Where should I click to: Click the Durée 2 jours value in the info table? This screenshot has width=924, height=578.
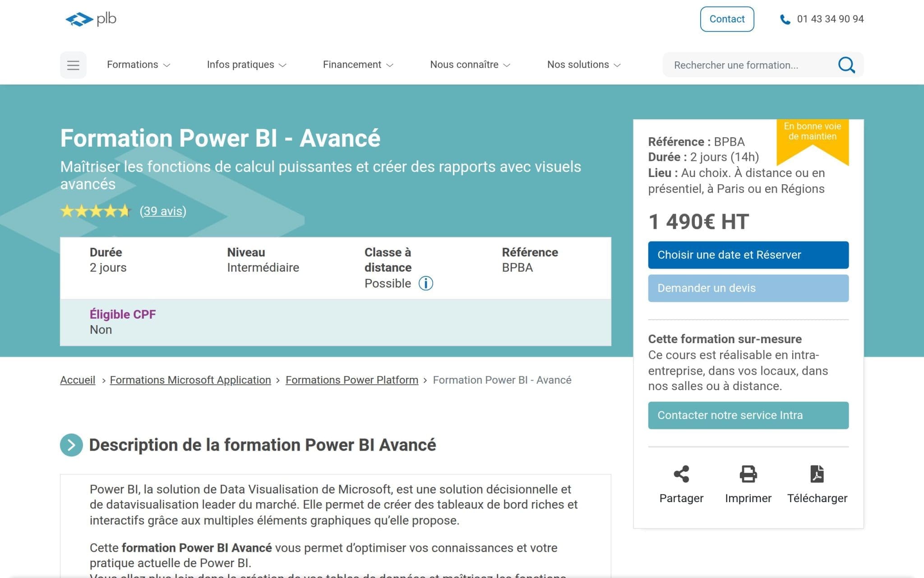pos(108,268)
